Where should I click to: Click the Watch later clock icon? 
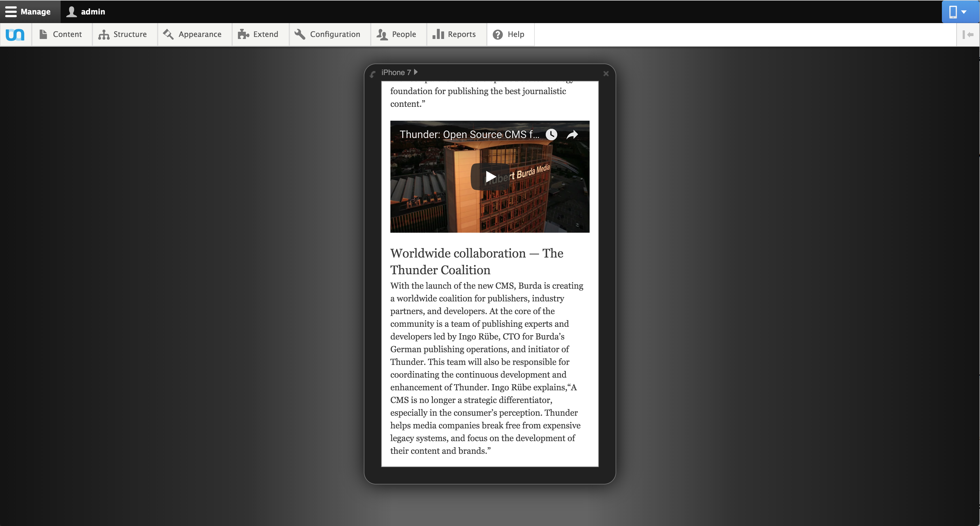click(x=551, y=134)
